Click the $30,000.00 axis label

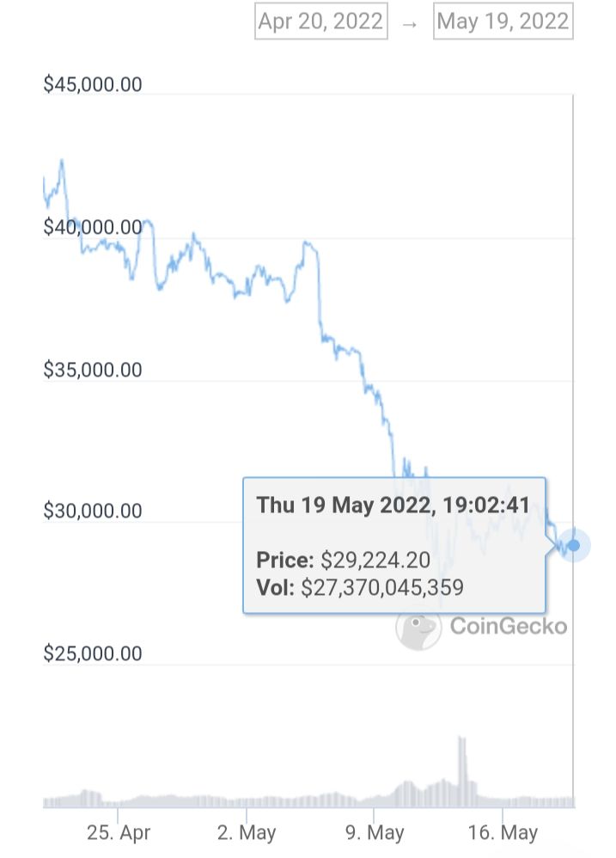[x=93, y=511]
